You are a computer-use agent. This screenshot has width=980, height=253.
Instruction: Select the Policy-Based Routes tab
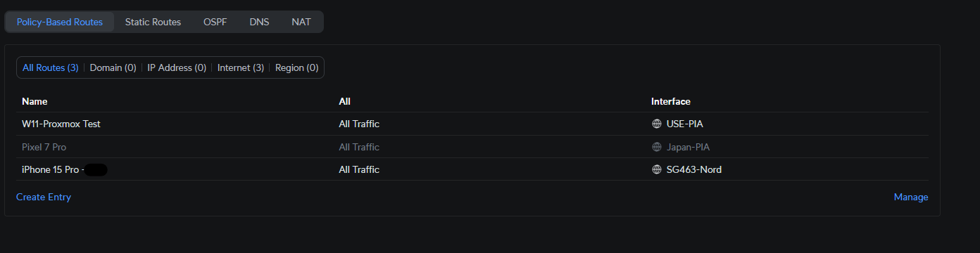(x=60, y=22)
